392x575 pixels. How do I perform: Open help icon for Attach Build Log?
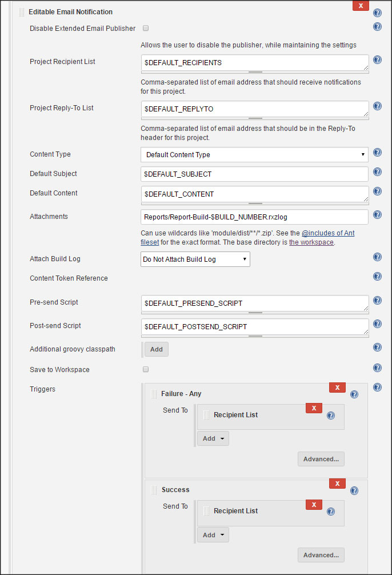tap(377, 257)
